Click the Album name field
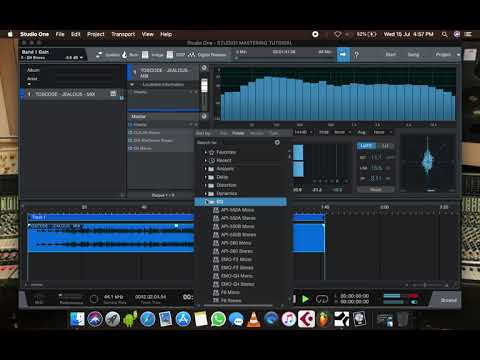480x360 pixels. point(84,70)
